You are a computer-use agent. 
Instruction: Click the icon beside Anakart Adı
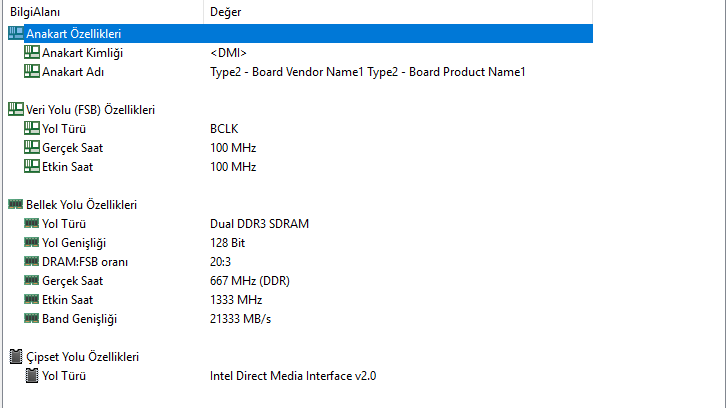(x=31, y=71)
